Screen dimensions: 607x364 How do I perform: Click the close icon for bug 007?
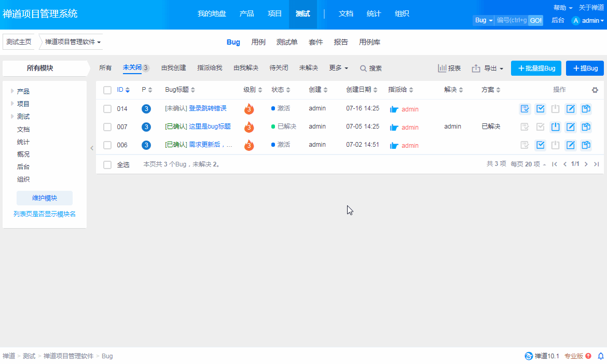pyautogui.click(x=556, y=127)
